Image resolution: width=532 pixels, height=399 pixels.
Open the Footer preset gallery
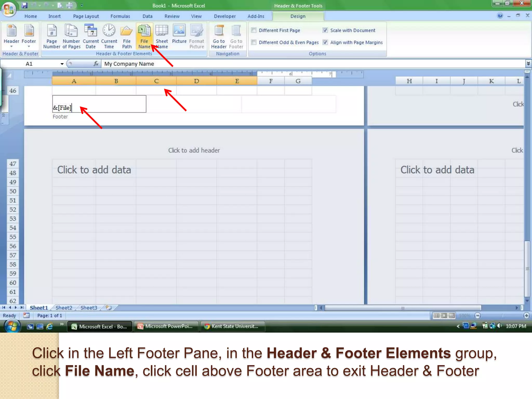click(x=29, y=36)
